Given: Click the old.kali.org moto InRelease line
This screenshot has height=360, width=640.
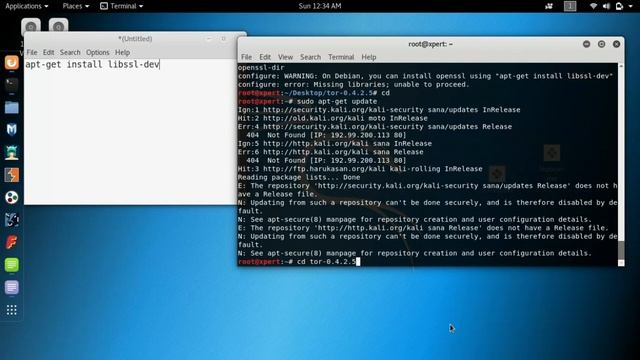Looking at the screenshot, I should 333,118.
